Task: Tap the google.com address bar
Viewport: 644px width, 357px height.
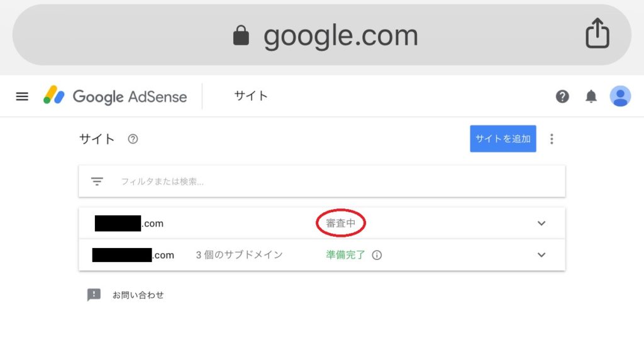Action: pyautogui.click(x=322, y=35)
